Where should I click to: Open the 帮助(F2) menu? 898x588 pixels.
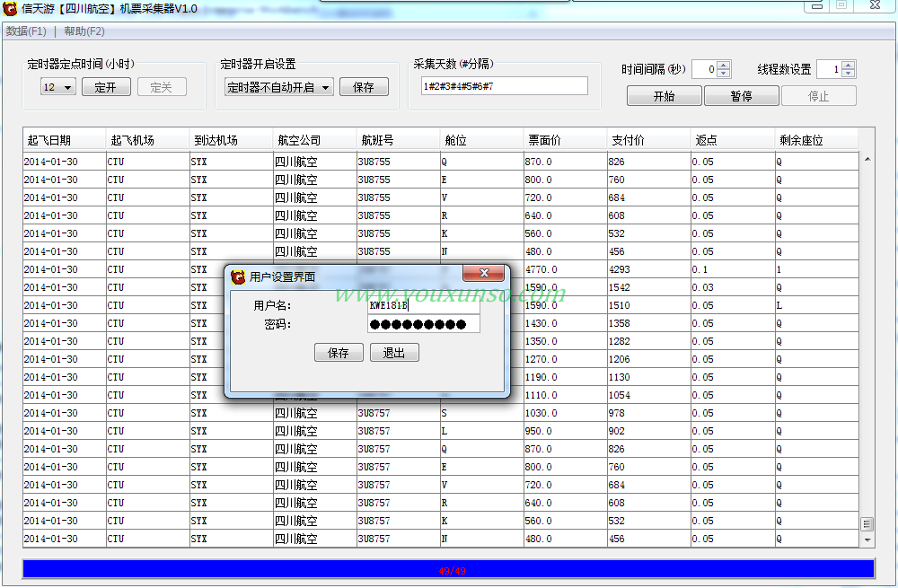click(x=84, y=31)
